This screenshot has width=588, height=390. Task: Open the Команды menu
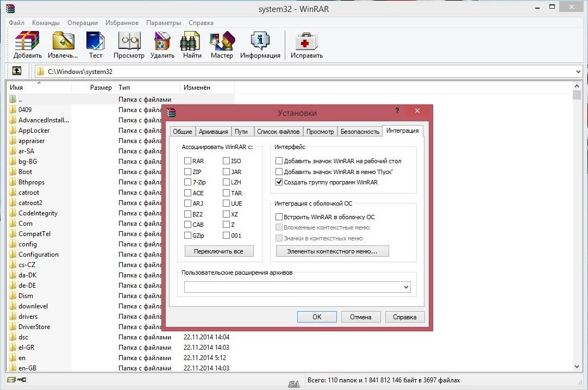point(46,22)
